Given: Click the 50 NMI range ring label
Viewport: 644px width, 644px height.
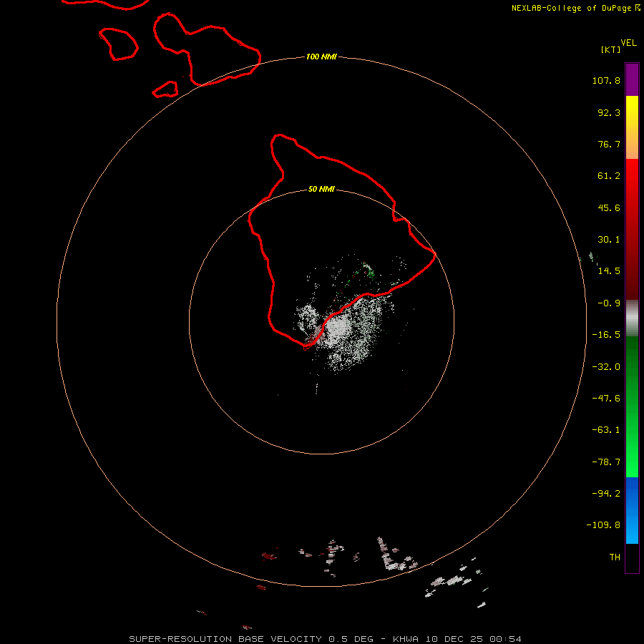Looking at the screenshot, I should pos(321,189).
